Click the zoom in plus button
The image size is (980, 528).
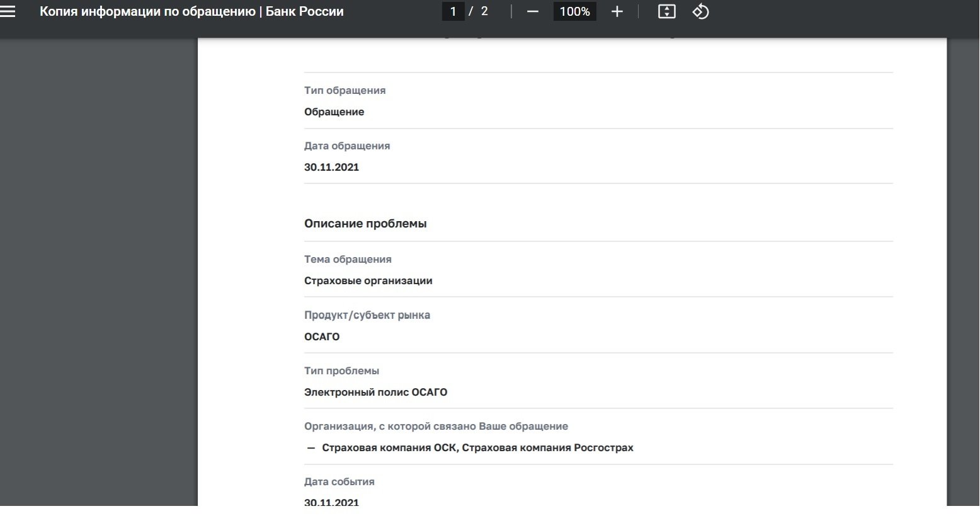point(617,11)
